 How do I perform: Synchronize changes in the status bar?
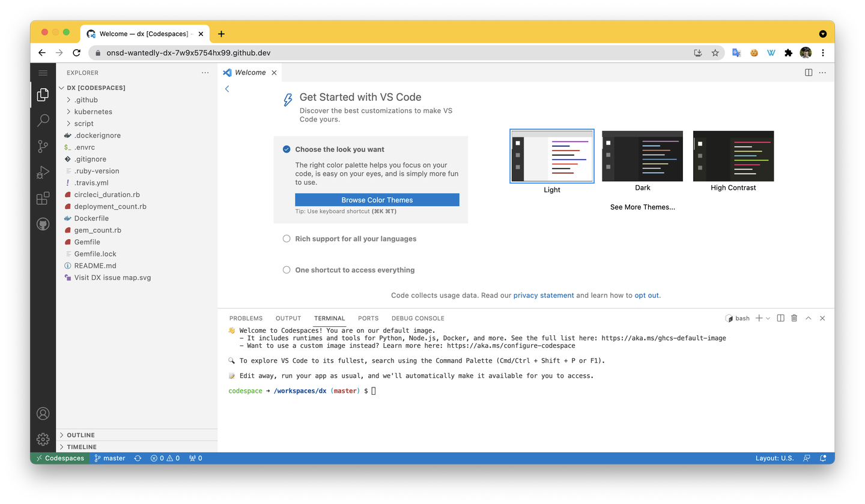point(138,458)
